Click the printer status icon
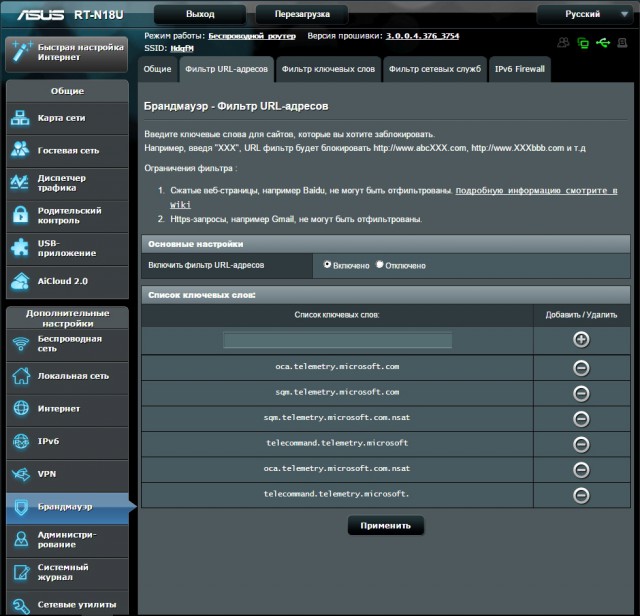 [622, 42]
